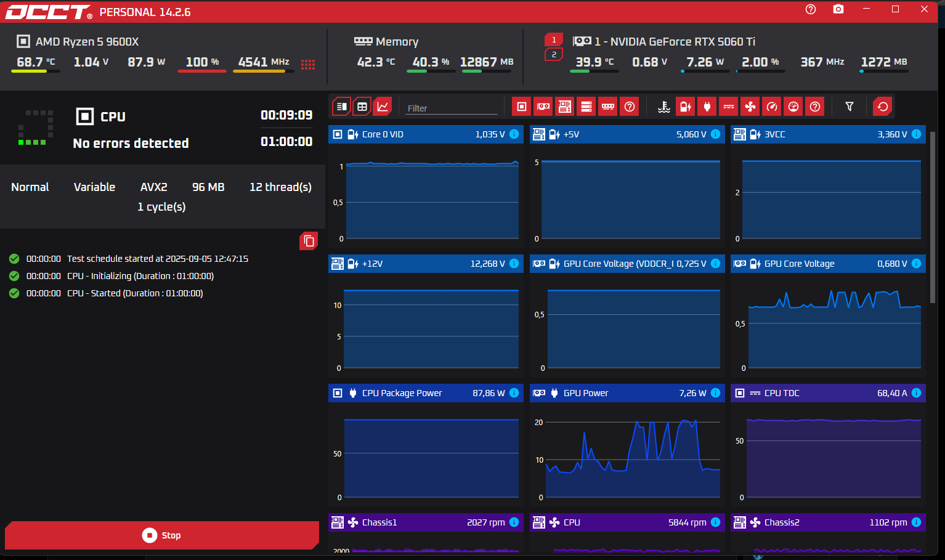The image size is (945, 560).
Task: Toggle the fan speed sensor filter
Action: (x=750, y=107)
